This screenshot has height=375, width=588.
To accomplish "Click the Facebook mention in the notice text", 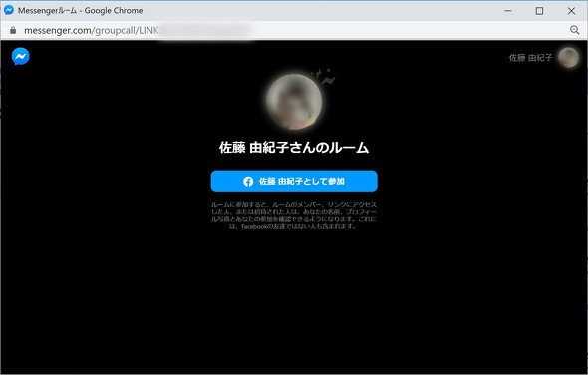I will pos(254,226).
